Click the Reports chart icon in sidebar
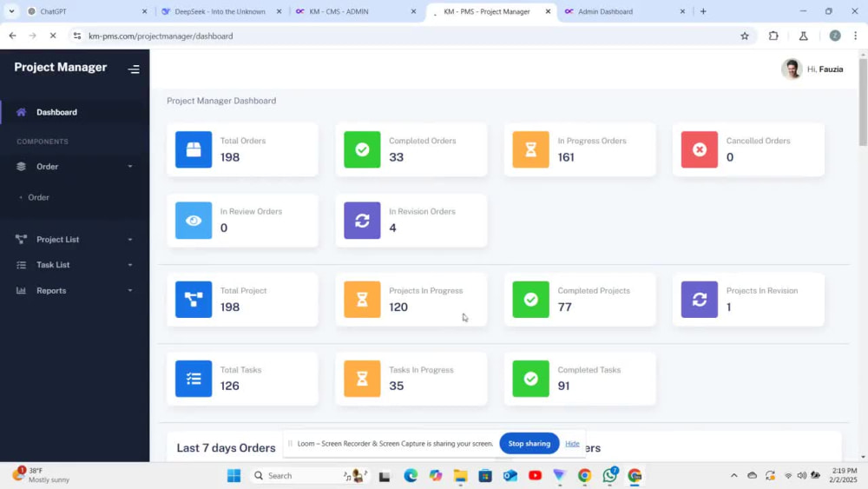The image size is (868, 489). pyautogui.click(x=21, y=290)
